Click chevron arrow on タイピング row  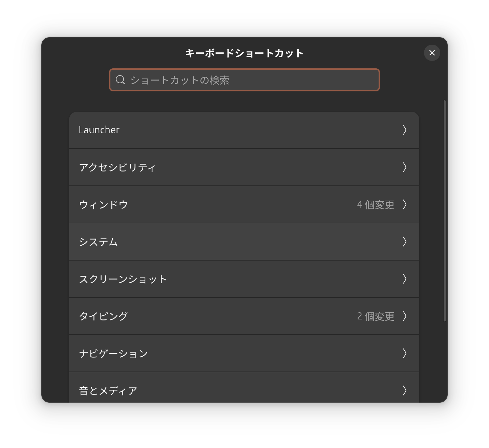click(404, 316)
